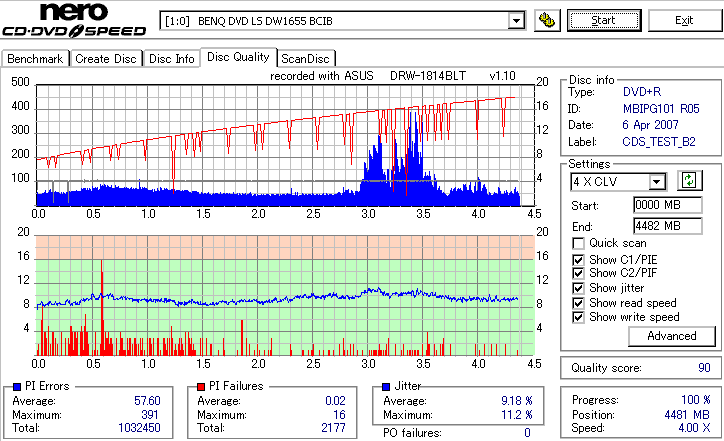The image size is (724, 441).
Task: Click the Start button
Action: tap(604, 21)
